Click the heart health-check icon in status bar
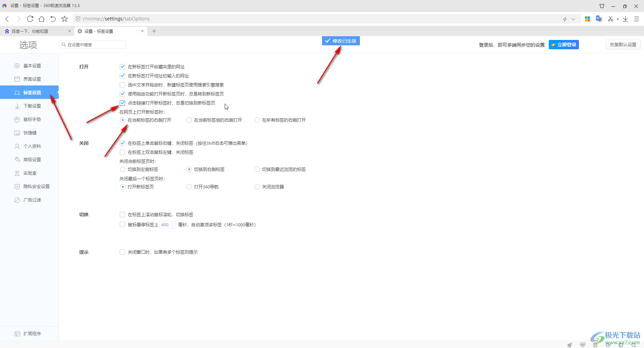644x348 pixels. click(583, 345)
